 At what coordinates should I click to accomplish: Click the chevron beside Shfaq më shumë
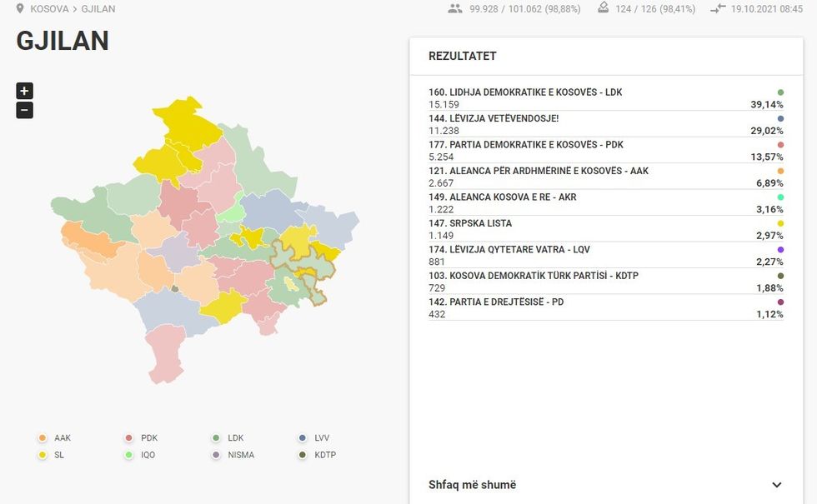pos(776,484)
